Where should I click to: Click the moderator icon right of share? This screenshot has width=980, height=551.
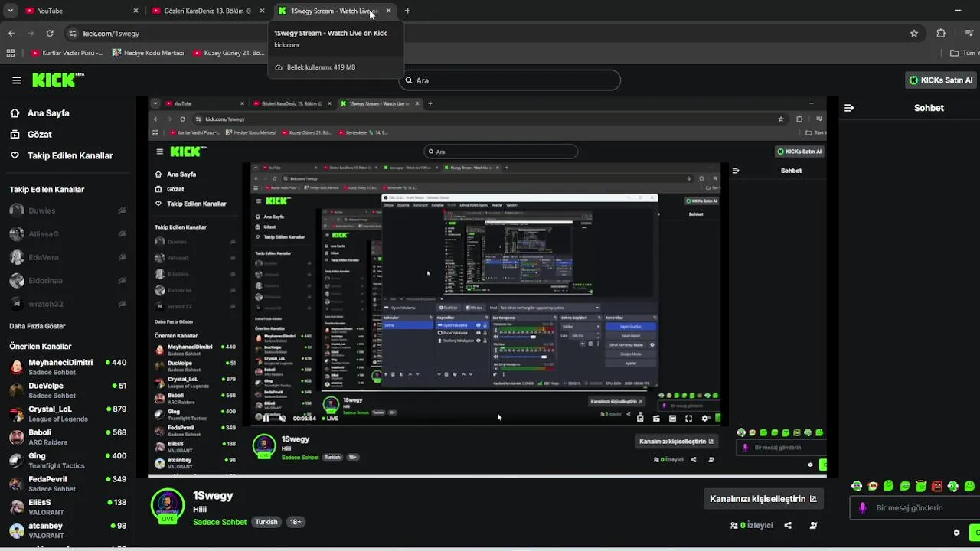pyautogui.click(x=813, y=526)
